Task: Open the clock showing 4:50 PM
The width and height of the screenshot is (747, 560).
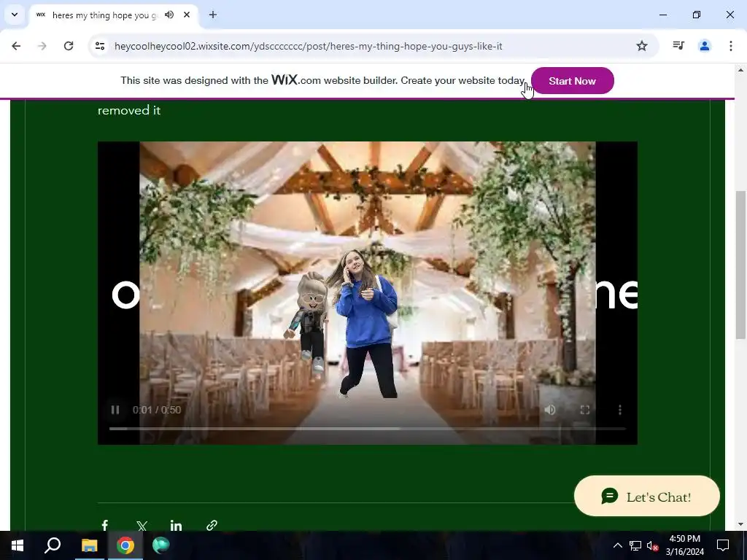Action: [x=685, y=545]
